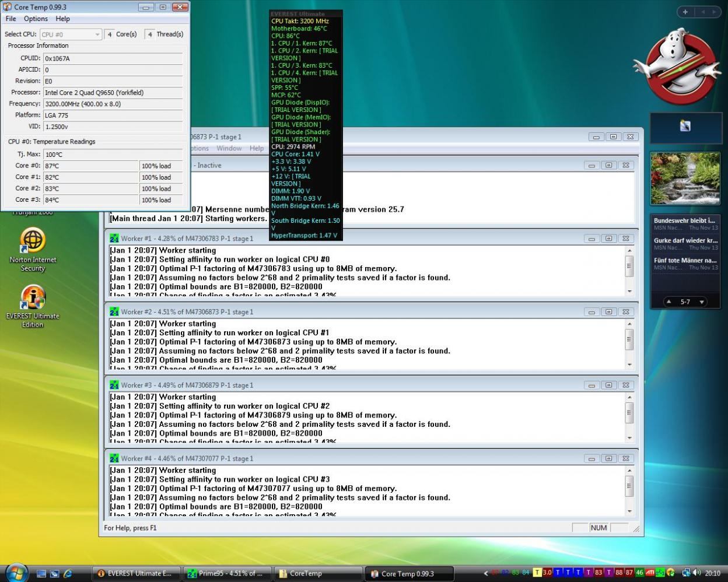Open the Help menu in Prime95
728x582 pixels.
pyautogui.click(x=257, y=148)
